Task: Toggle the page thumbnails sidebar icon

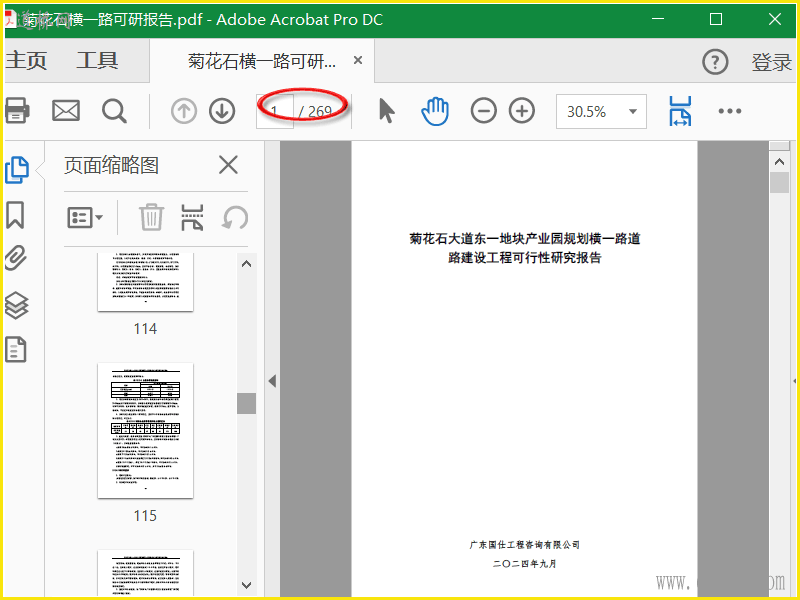Action: [16, 170]
